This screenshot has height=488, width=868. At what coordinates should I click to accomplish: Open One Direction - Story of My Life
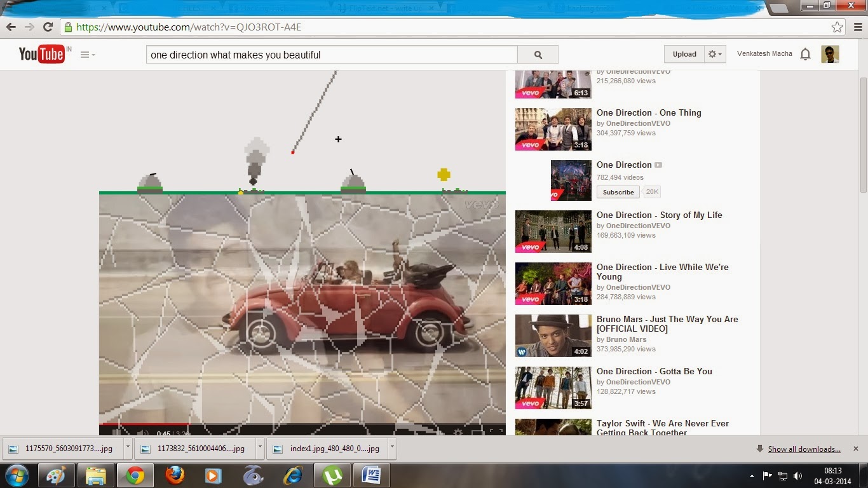[x=659, y=215]
